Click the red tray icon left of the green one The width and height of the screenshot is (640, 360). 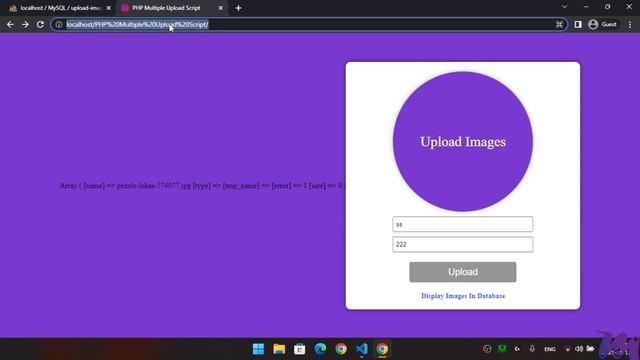point(487,349)
